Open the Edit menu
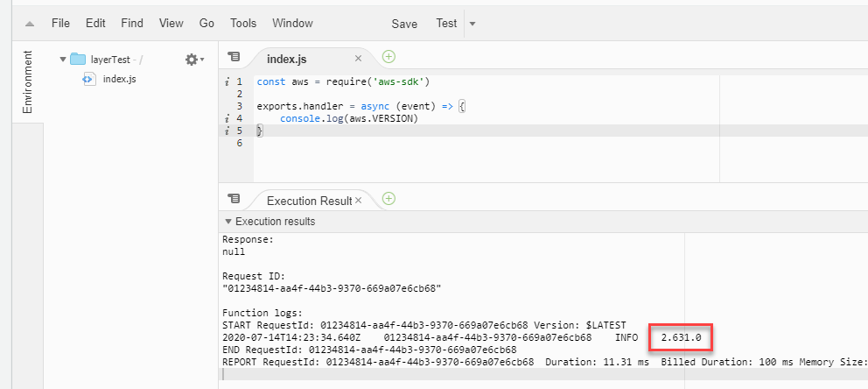The image size is (868, 389). pyautogui.click(x=95, y=24)
